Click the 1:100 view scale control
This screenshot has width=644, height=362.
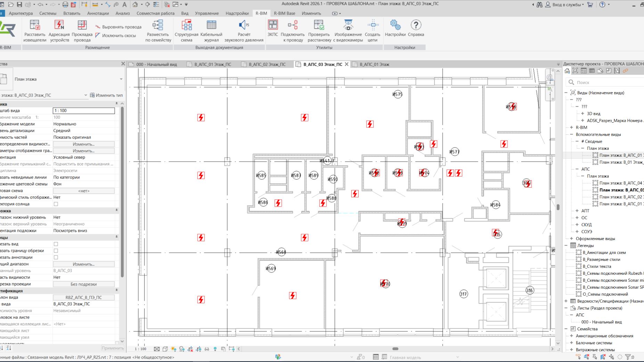tap(140, 348)
